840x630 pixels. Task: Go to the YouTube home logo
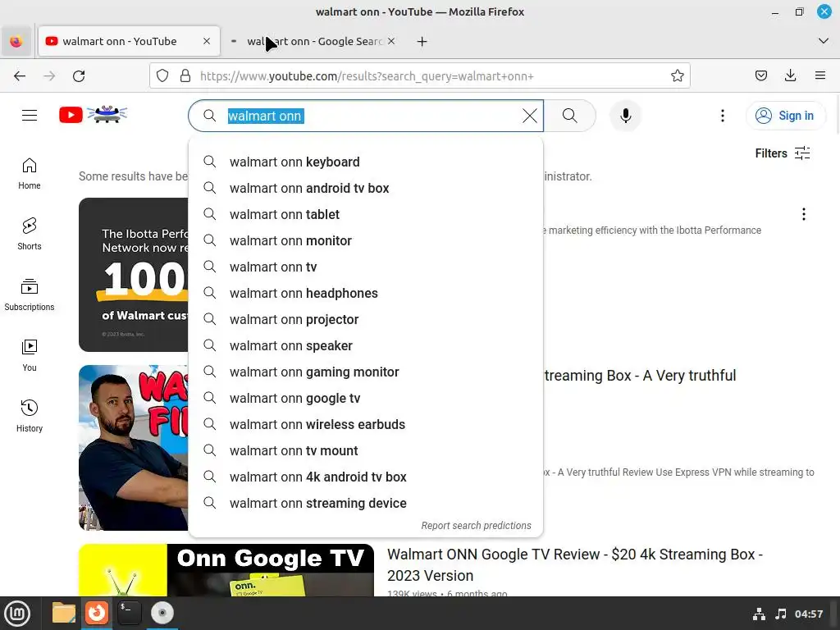(x=94, y=115)
